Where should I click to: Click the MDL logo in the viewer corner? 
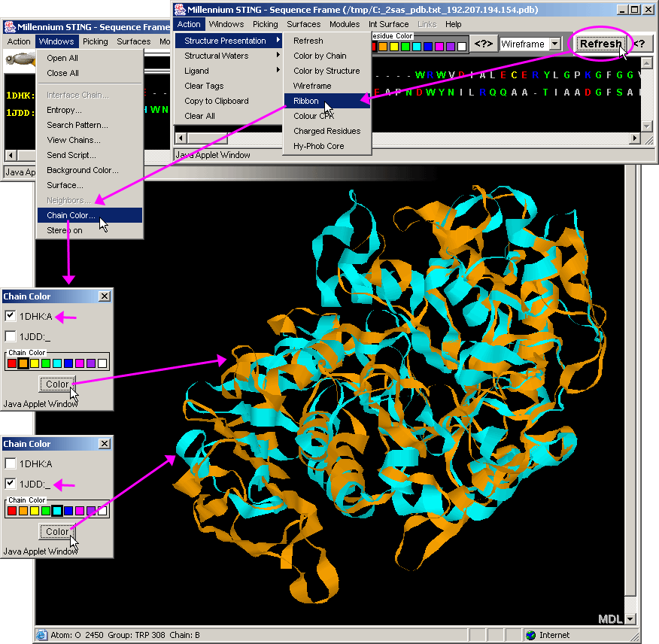point(610,618)
